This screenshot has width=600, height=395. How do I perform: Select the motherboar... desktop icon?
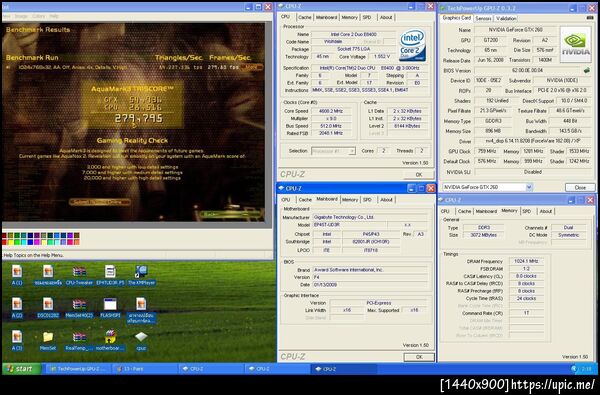[110, 341]
